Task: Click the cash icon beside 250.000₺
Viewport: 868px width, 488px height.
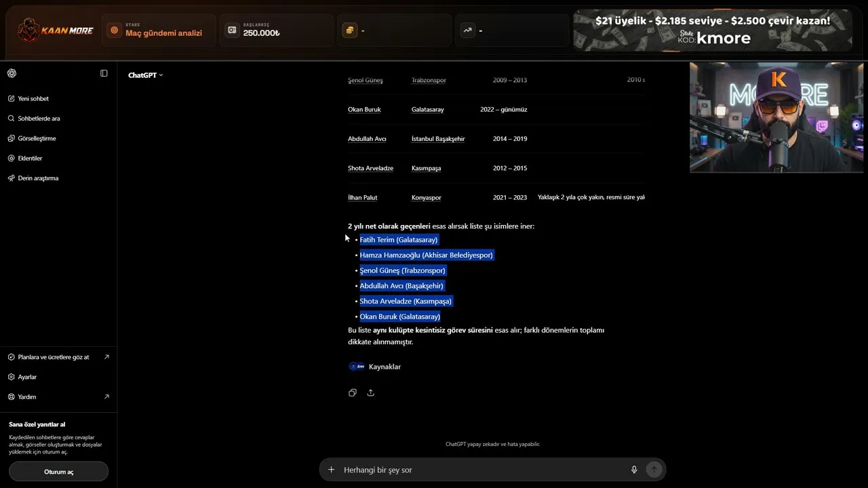Action: pyautogui.click(x=233, y=30)
